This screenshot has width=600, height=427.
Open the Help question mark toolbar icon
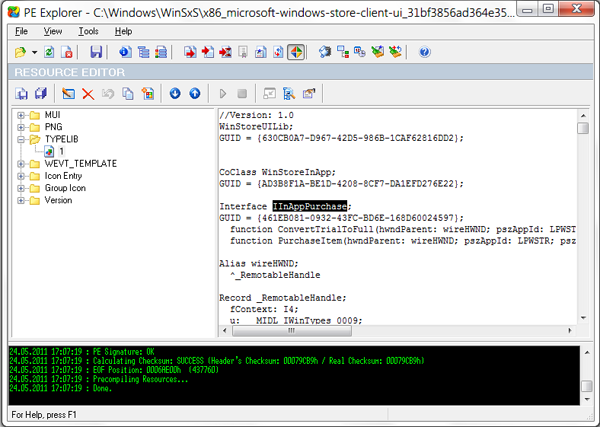424,52
